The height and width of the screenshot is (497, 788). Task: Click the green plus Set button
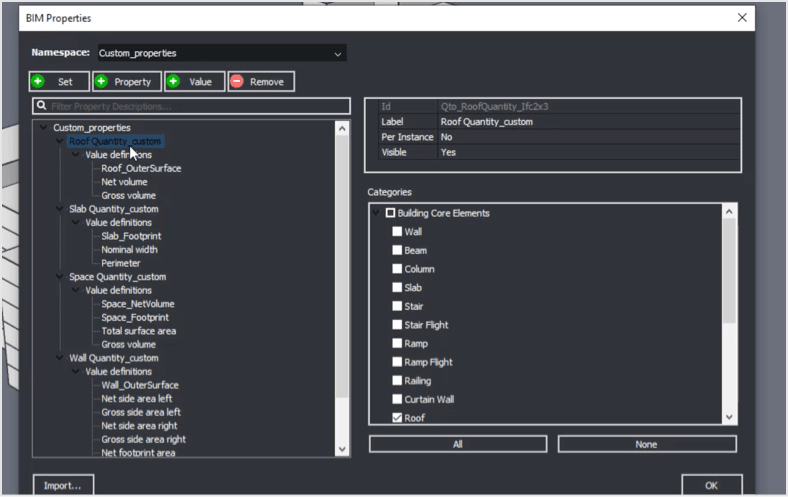tap(59, 81)
